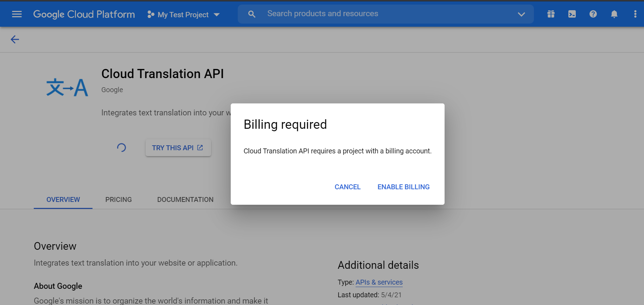Screen dimensions: 644x305
Task: Focus the Search products and resources field
Action: [x=385, y=14]
